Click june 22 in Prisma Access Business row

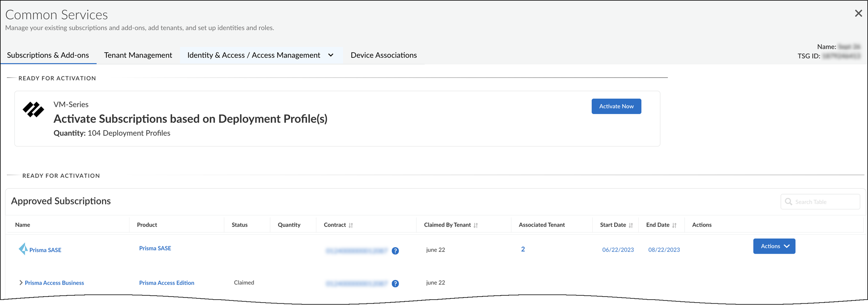point(435,282)
